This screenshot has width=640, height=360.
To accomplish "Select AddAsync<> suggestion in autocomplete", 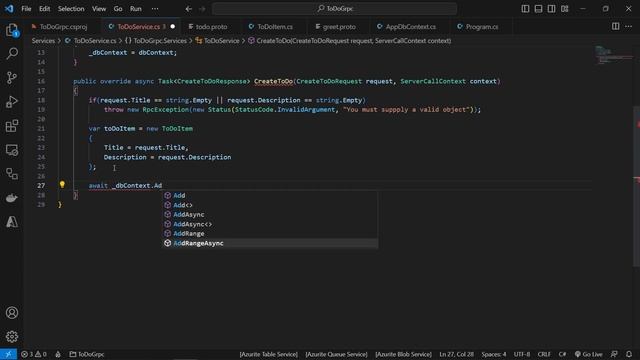I will click(x=270, y=224).
